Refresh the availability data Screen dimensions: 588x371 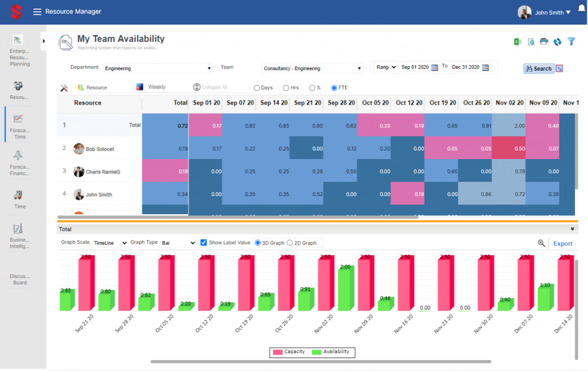pyautogui.click(x=558, y=41)
